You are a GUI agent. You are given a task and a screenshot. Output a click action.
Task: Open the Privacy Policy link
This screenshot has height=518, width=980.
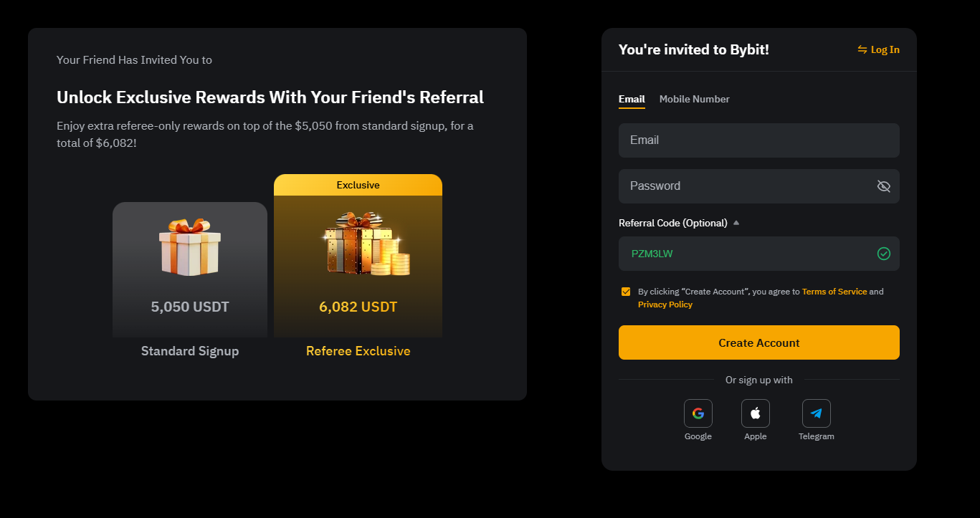point(665,304)
